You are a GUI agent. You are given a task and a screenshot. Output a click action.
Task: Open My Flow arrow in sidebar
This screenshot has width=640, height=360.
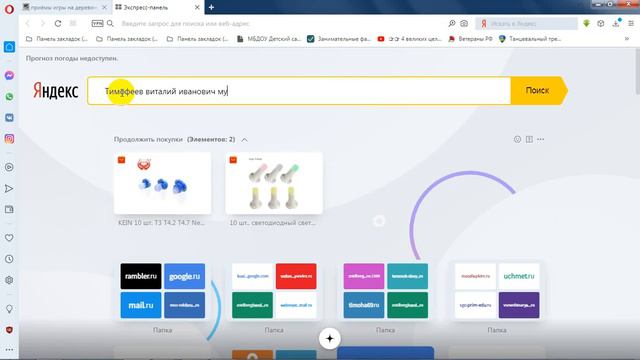tap(9, 189)
